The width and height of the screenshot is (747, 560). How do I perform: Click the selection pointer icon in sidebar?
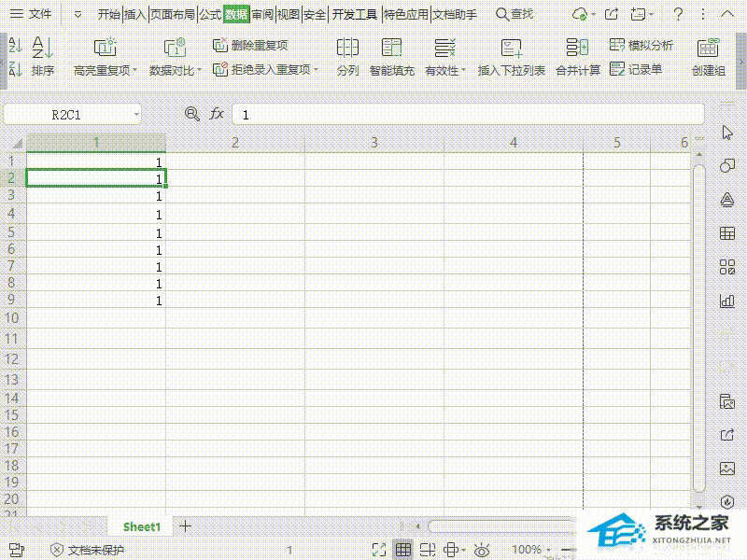(727, 133)
